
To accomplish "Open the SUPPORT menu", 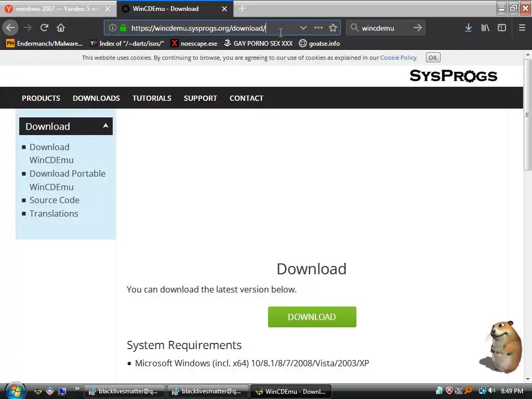I will pyautogui.click(x=200, y=98).
